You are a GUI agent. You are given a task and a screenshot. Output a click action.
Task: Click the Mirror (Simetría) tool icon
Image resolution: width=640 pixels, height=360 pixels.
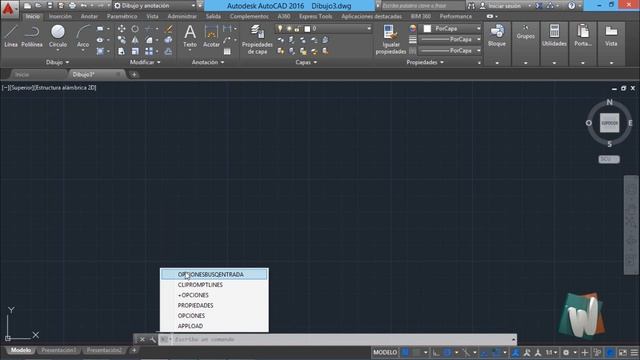[135, 40]
